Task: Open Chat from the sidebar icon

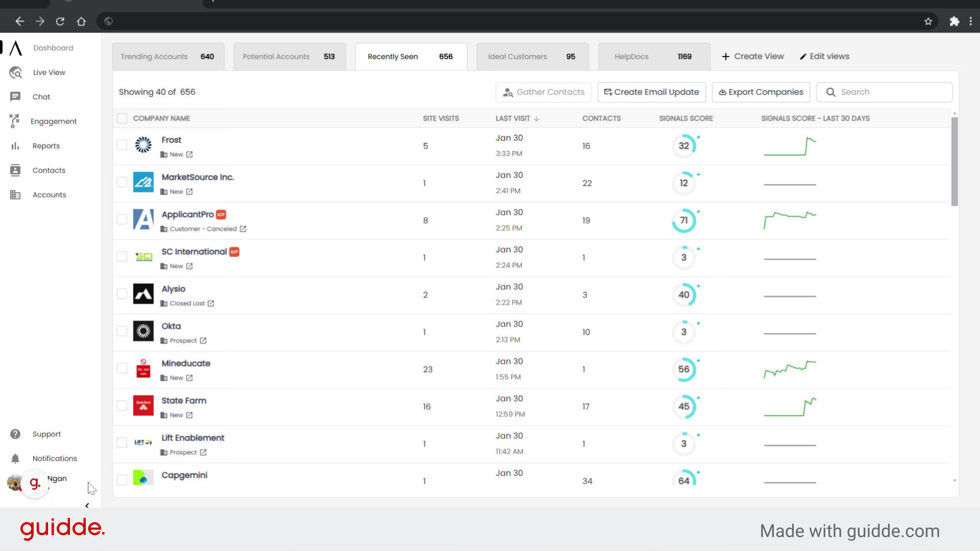Action: point(15,96)
